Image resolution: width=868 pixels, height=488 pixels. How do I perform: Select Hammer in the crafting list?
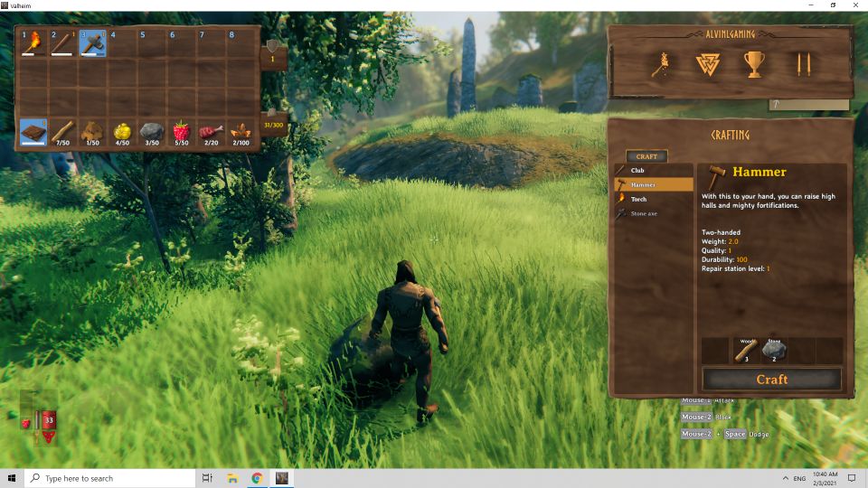654,184
